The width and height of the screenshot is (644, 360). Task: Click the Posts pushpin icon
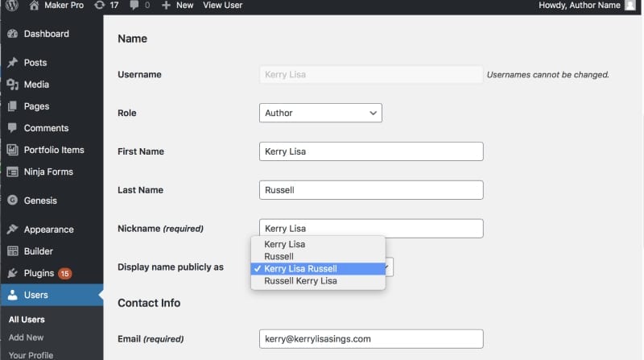tap(12, 63)
